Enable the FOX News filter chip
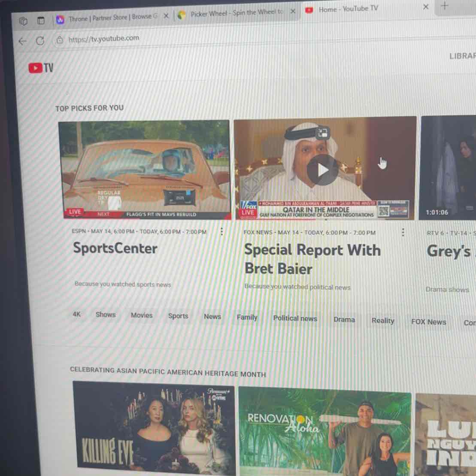 [x=428, y=321]
